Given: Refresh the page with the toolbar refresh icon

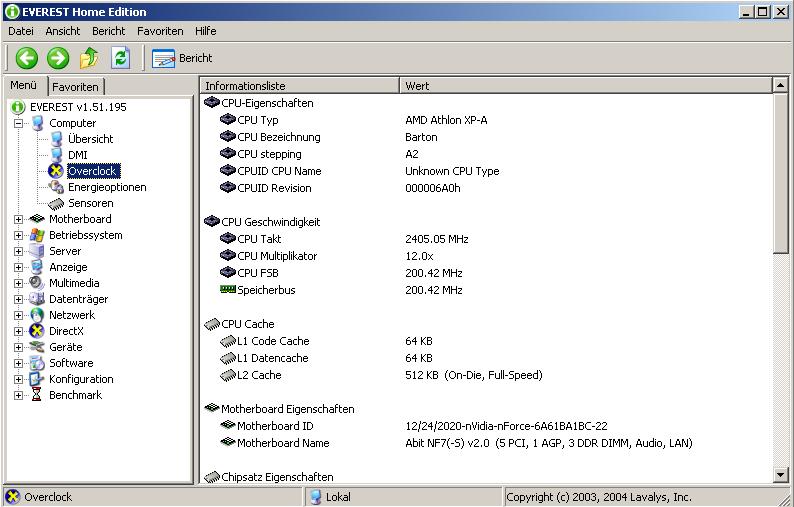Looking at the screenshot, I should pyautogui.click(x=121, y=58).
